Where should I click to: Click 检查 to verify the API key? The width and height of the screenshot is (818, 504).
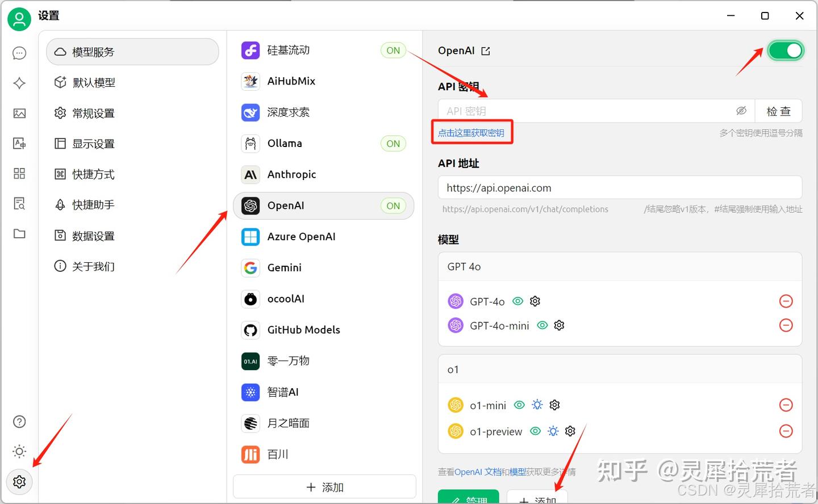(x=778, y=111)
